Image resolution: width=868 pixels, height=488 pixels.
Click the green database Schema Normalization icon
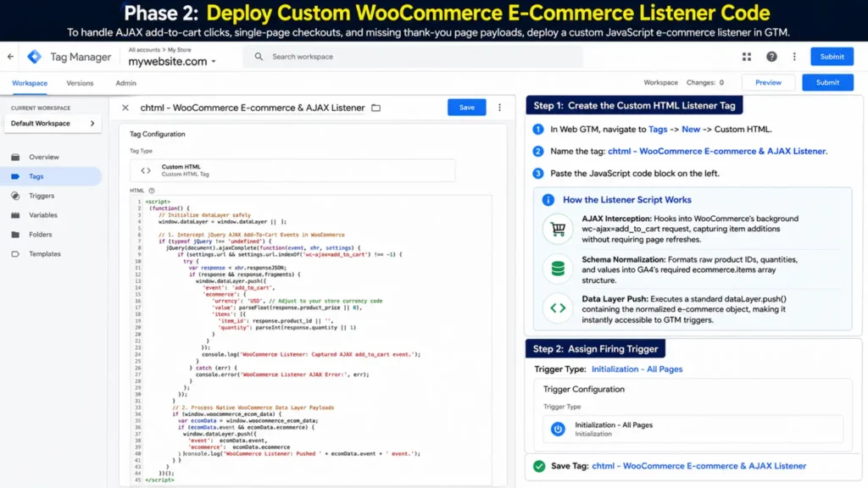[x=558, y=269]
